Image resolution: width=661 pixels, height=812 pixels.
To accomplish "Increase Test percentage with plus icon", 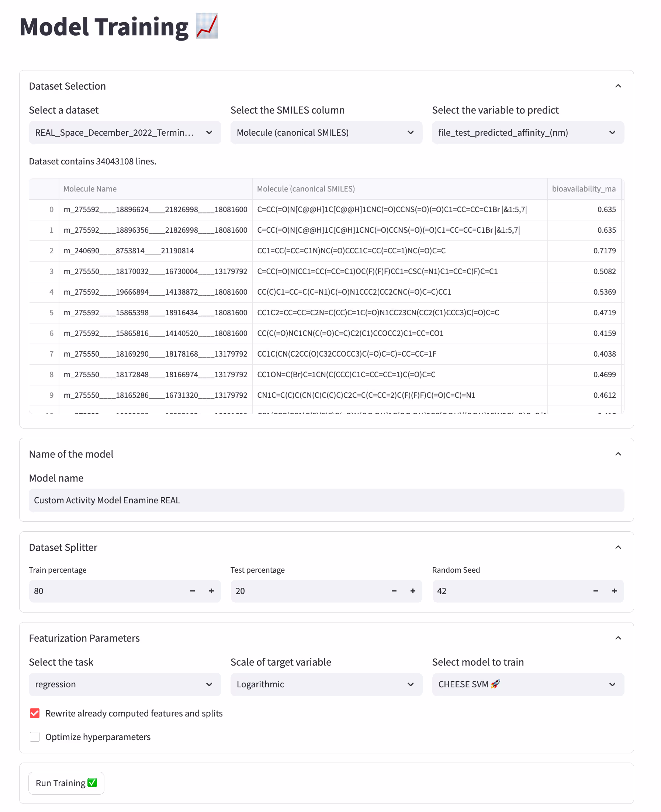I will click(413, 591).
